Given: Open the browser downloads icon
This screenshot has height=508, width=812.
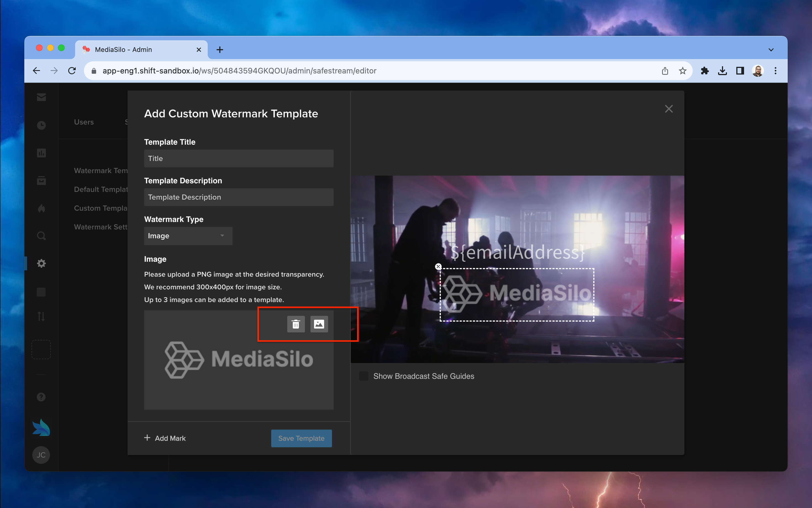Looking at the screenshot, I should tap(723, 71).
